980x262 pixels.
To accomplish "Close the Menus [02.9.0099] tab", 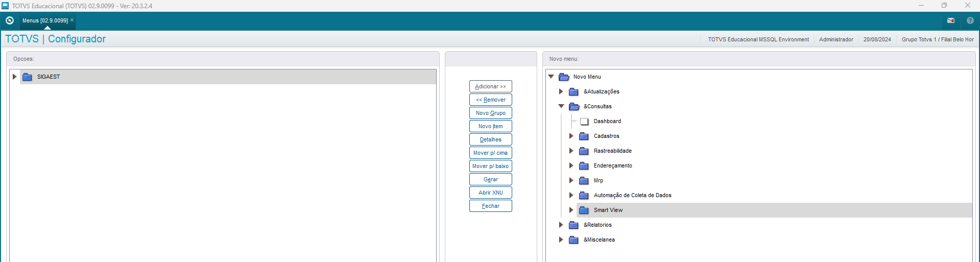I will pos(72,20).
